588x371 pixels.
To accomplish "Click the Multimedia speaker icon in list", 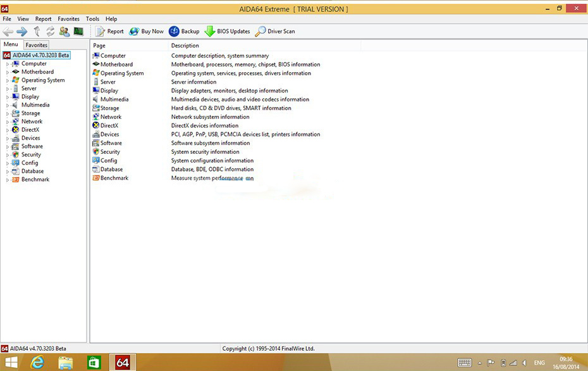I will pos(96,99).
